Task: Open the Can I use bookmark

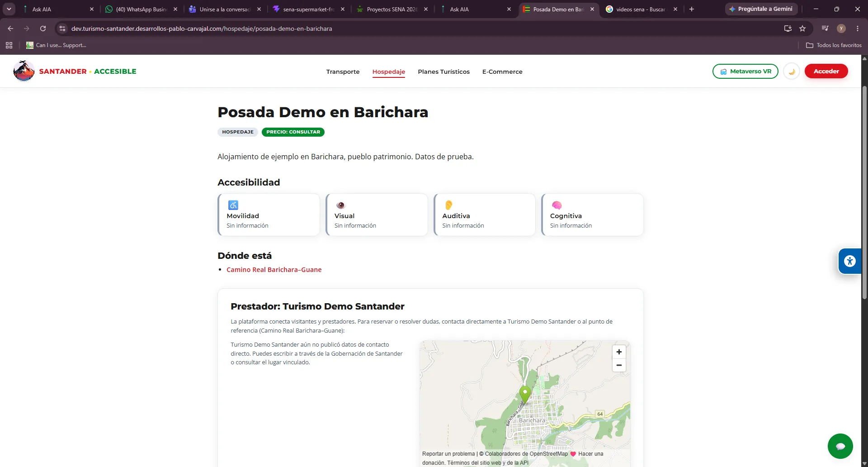Action: tap(56, 45)
